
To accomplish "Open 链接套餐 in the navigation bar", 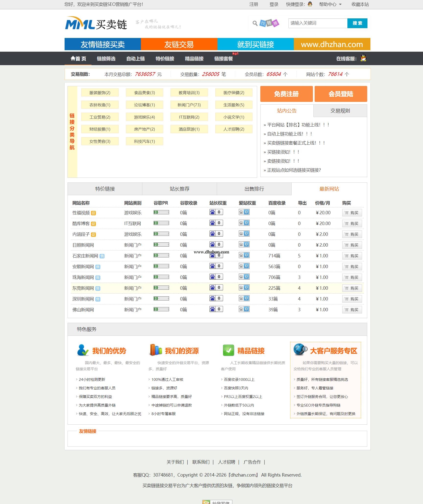I will click(223, 59).
